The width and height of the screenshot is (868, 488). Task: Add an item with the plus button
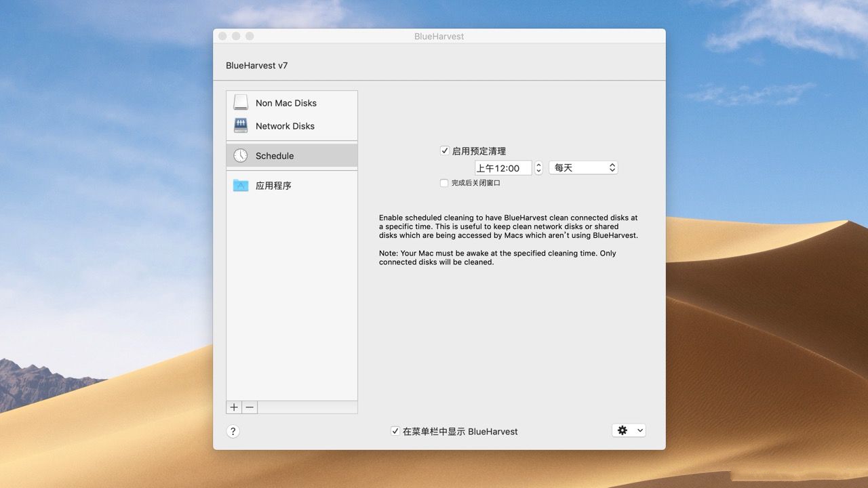(x=234, y=407)
